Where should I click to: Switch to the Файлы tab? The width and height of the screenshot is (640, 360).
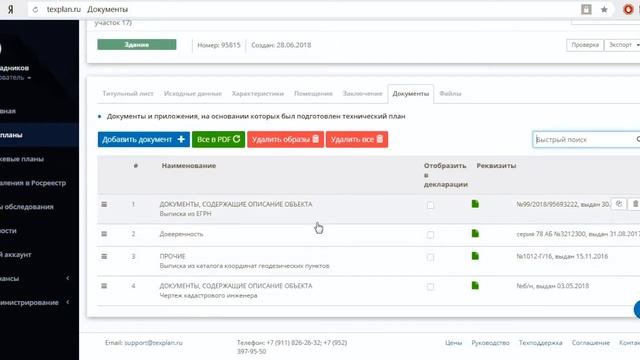point(450,93)
